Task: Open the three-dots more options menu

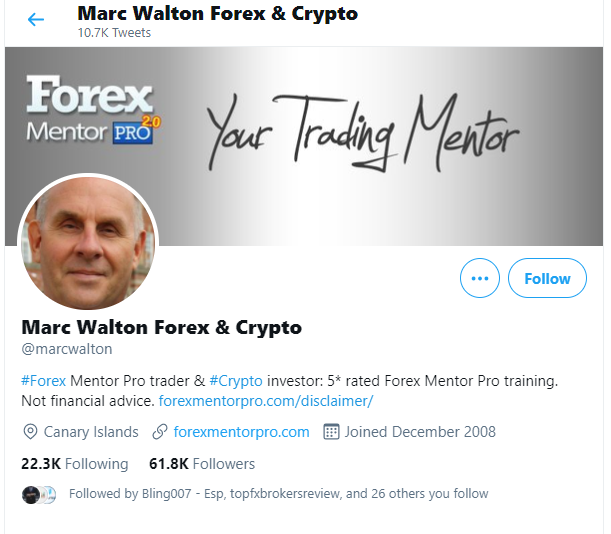Action: 479,278
